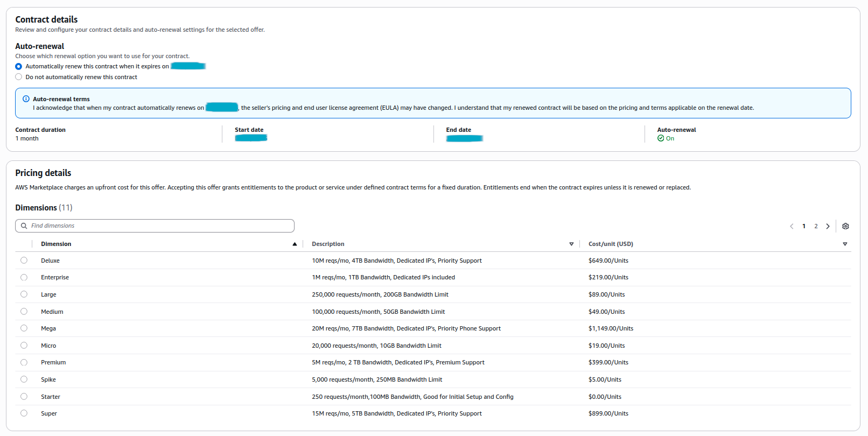Click the green Auto-renewal On status icon
868x436 pixels.
tap(661, 138)
